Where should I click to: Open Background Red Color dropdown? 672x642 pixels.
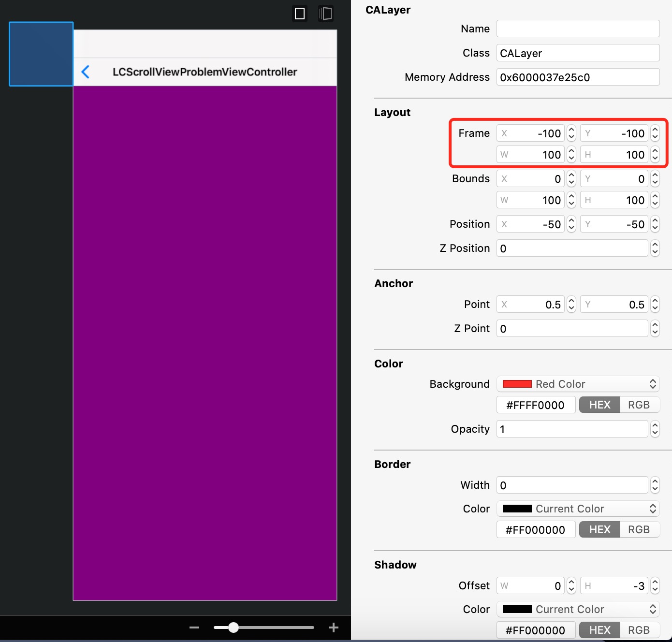point(578,384)
